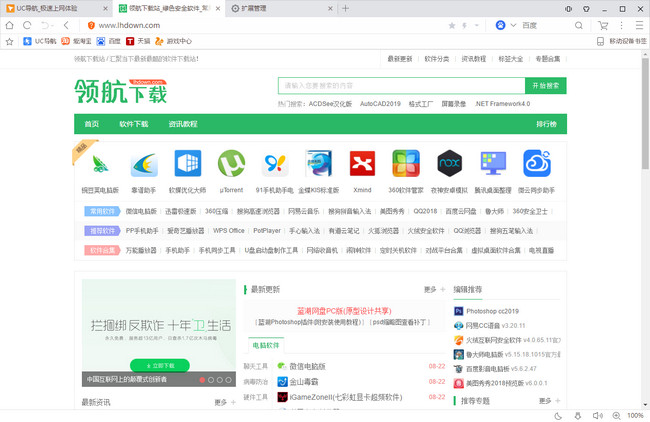Open dropdown arrow beside lightning icon in address bar

[477, 26]
